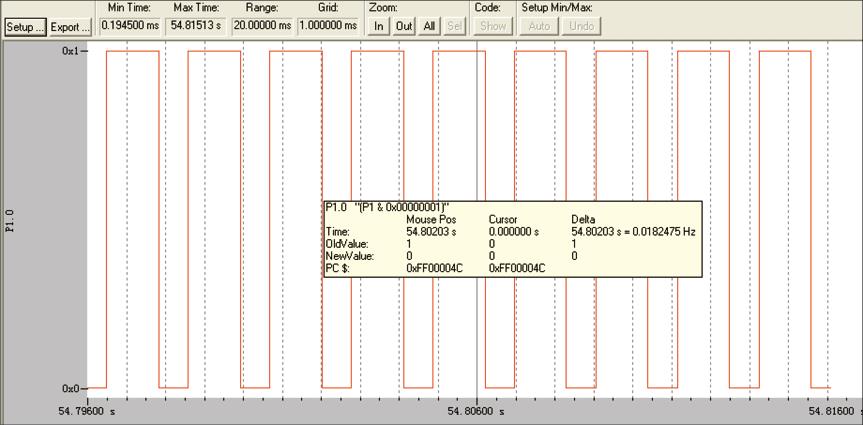863x425 pixels.
Task: Click the Zoom Sel button
Action: tap(454, 26)
